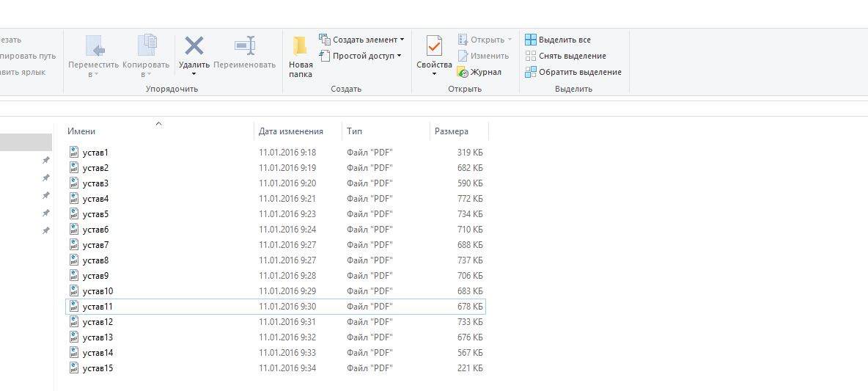Click the Журнал history icon
868x391 pixels.
[x=463, y=72]
